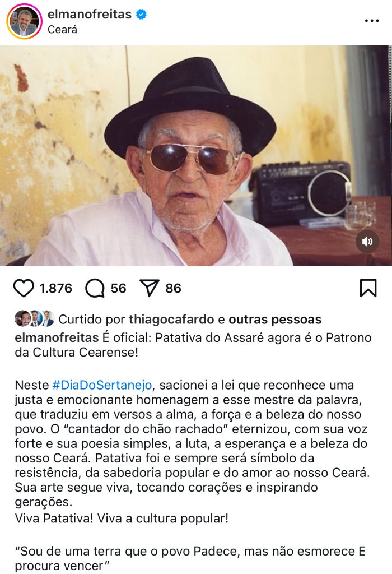The height and width of the screenshot is (574, 392).
Task: Tap the caption text about Patativa do Assaré
Action: [193, 345]
